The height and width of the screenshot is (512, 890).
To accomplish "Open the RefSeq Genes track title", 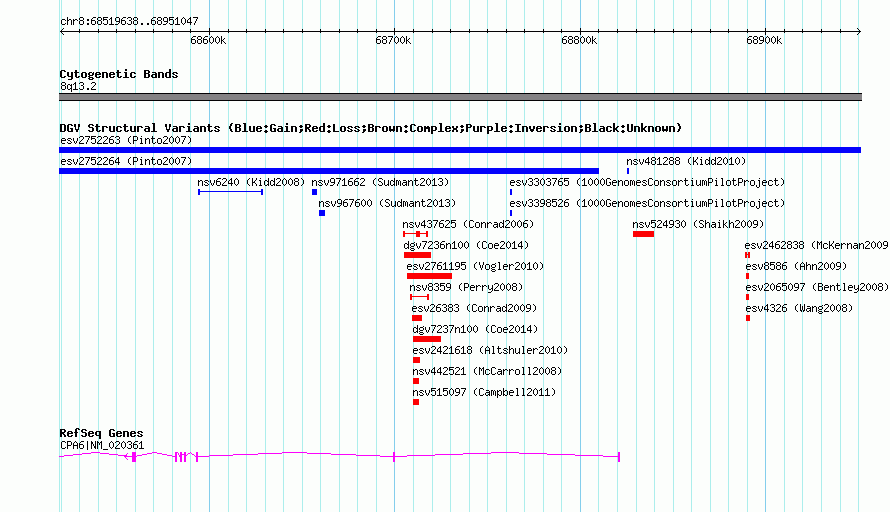I will tap(101, 433).
